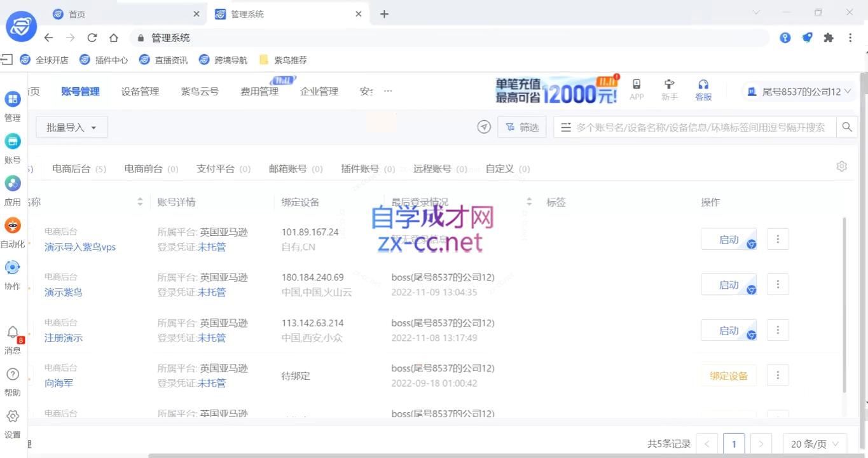The height and width of the screenshot is (458, 868).
Task: Open more options for 注册演示 row
Action: tap(778, 330)
